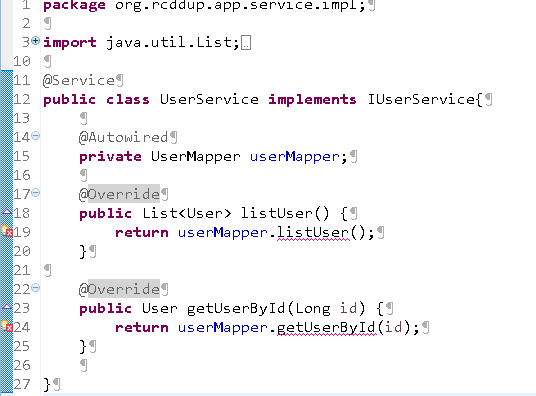
Task: Collapse the getUserById method fold on line 22
Action: 35,288
